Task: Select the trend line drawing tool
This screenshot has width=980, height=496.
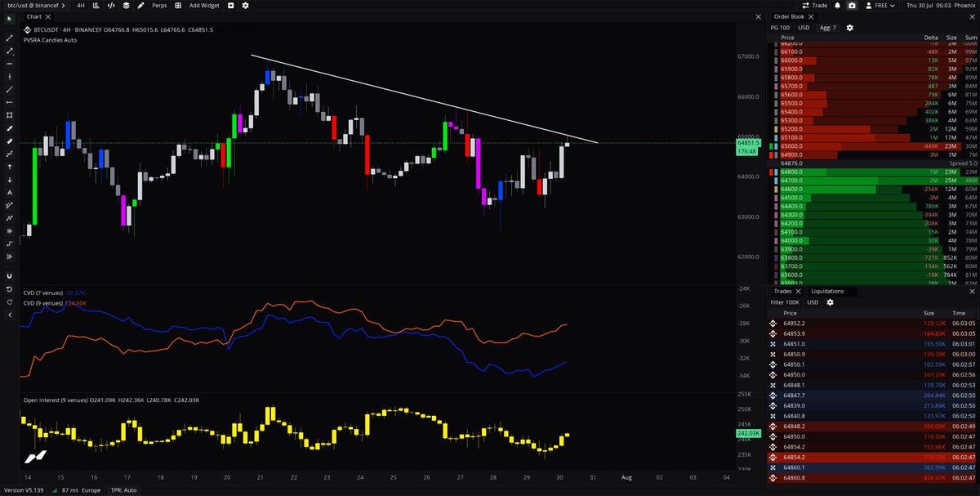Action: 9,38
